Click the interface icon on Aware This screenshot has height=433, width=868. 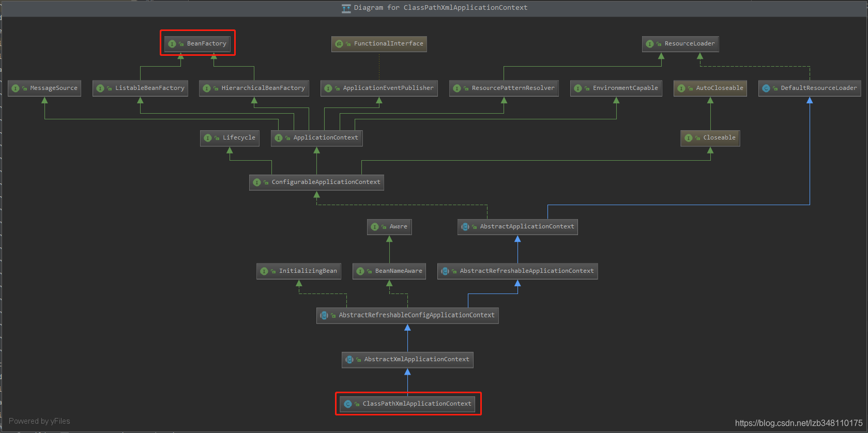375,227
